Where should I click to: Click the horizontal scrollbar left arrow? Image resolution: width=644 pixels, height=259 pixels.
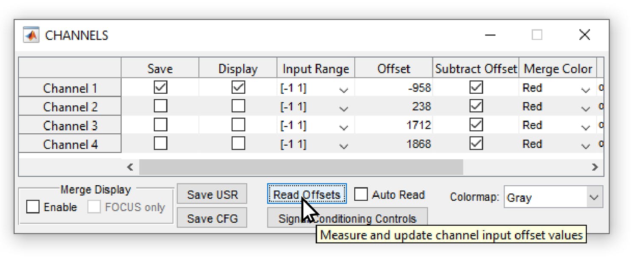(x=130, y=167)
